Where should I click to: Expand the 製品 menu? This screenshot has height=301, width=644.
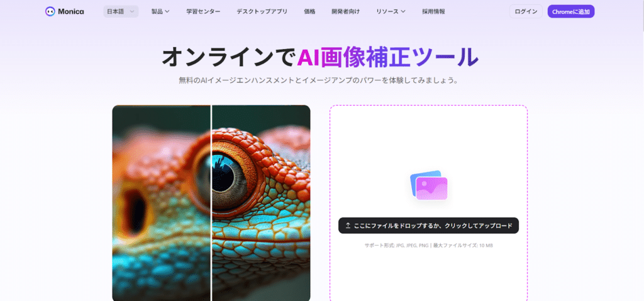pos(160,11)
